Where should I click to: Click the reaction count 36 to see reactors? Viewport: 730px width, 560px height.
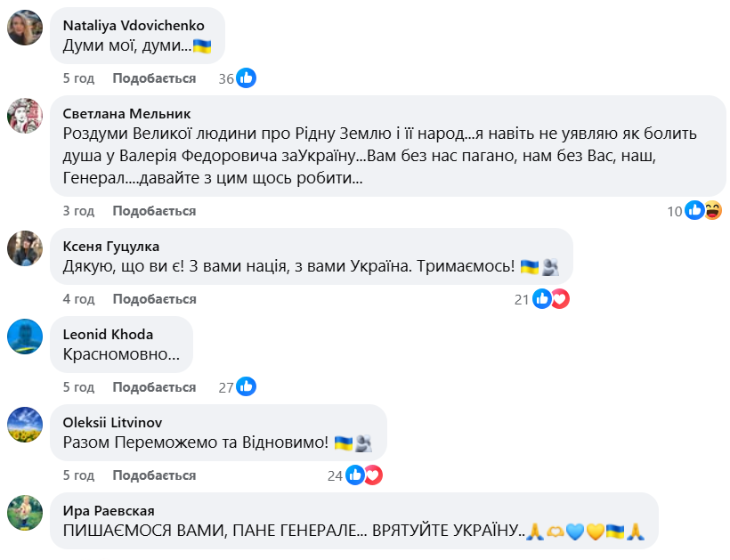click(225, 77)
